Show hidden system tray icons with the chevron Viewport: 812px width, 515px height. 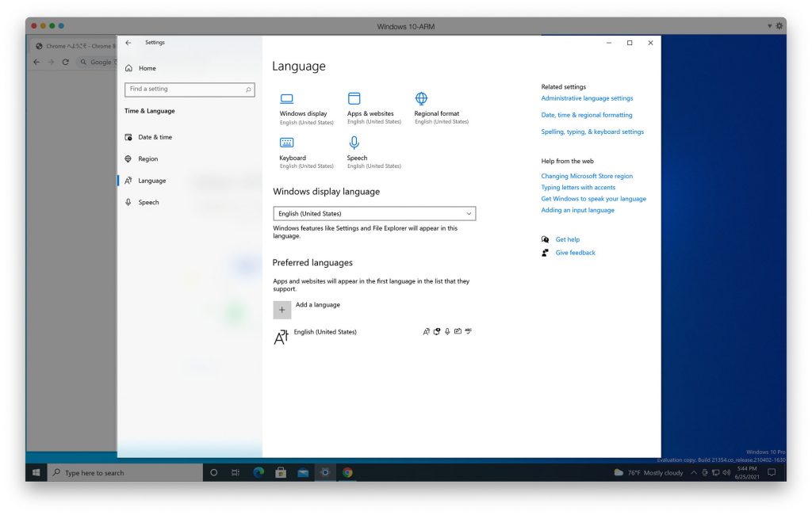694,472
